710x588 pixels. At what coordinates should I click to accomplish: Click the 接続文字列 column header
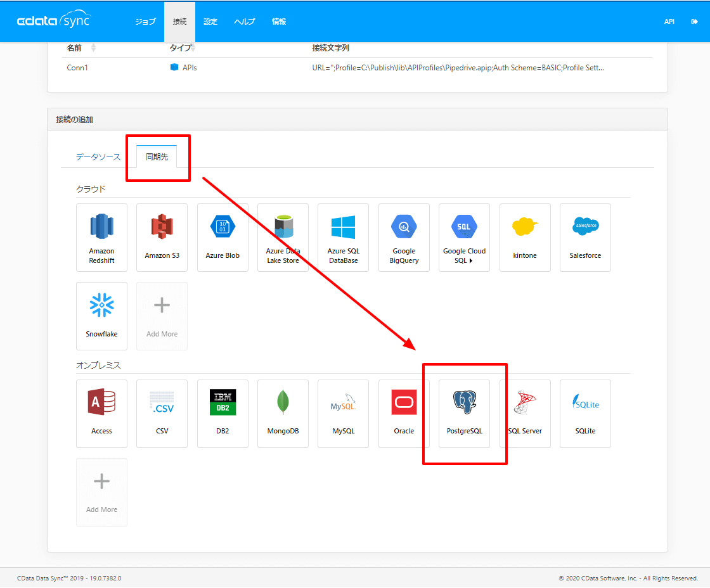330,48
